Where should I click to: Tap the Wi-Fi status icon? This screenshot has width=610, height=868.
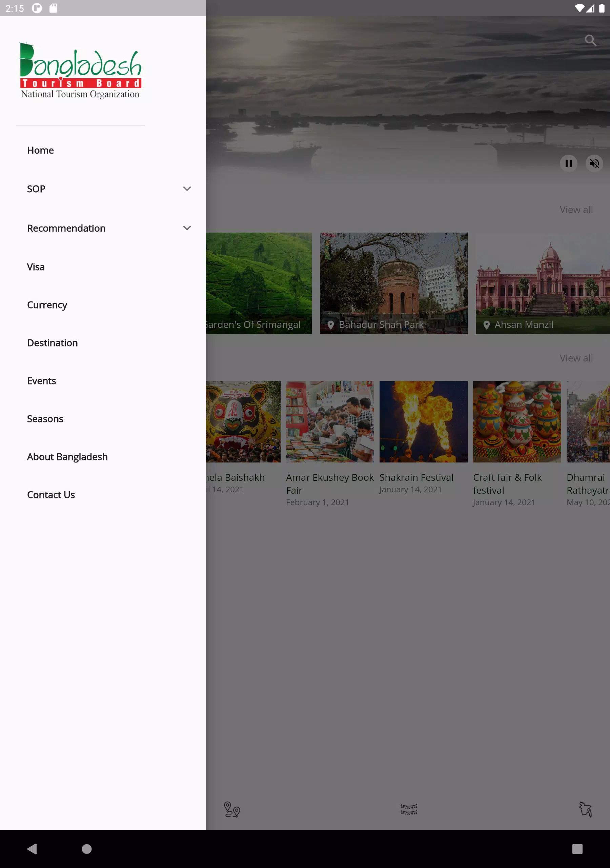coord(579,8)
